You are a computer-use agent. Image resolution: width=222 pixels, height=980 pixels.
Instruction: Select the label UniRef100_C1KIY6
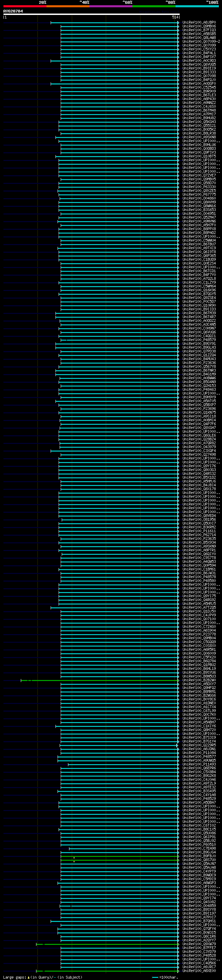pos(199,726)
